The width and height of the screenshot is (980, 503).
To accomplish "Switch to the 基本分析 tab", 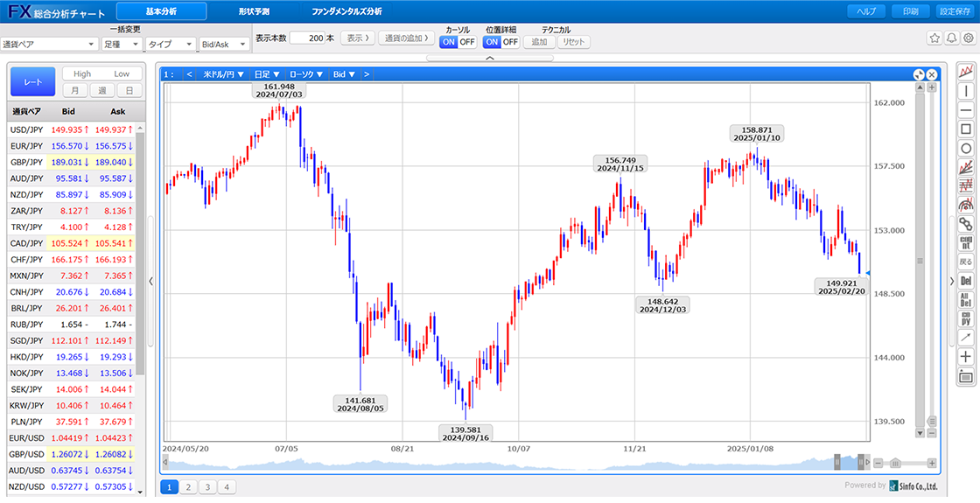I will 162,11.
